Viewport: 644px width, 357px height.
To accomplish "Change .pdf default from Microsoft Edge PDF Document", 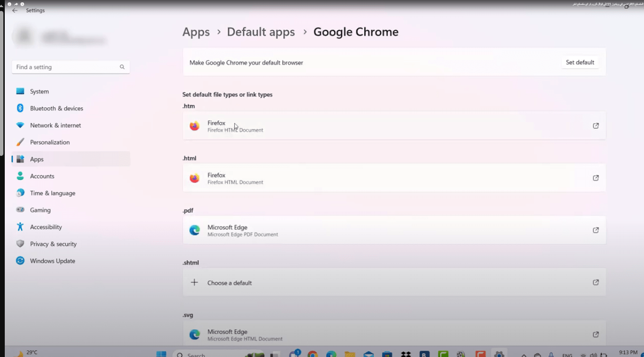I will point(394,230).
